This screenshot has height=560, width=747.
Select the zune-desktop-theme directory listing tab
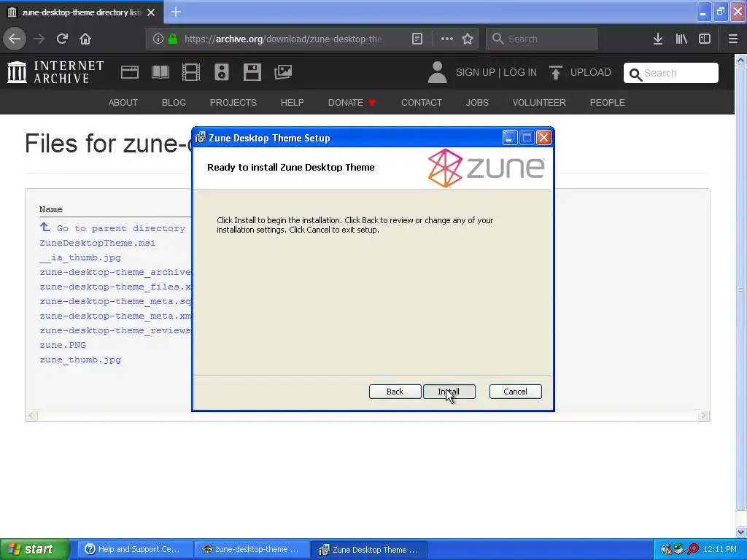coord(82,12)
